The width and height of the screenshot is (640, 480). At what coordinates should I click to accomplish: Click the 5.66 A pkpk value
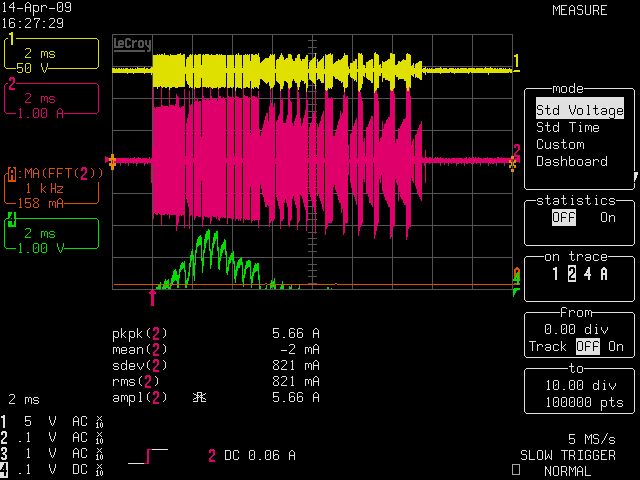pyautogui.click(x=296, y=333)
